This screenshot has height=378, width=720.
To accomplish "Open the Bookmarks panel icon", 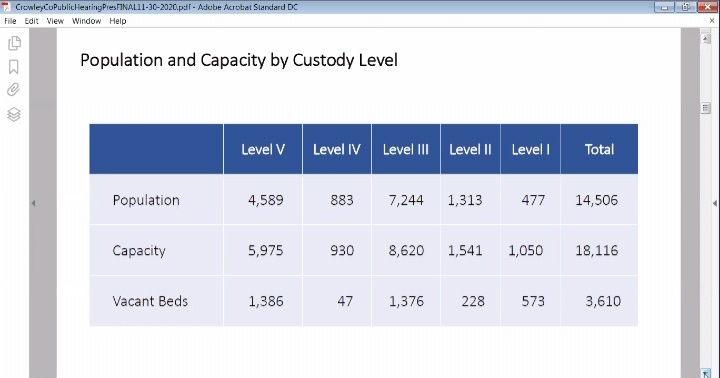I will coord(14,67).
